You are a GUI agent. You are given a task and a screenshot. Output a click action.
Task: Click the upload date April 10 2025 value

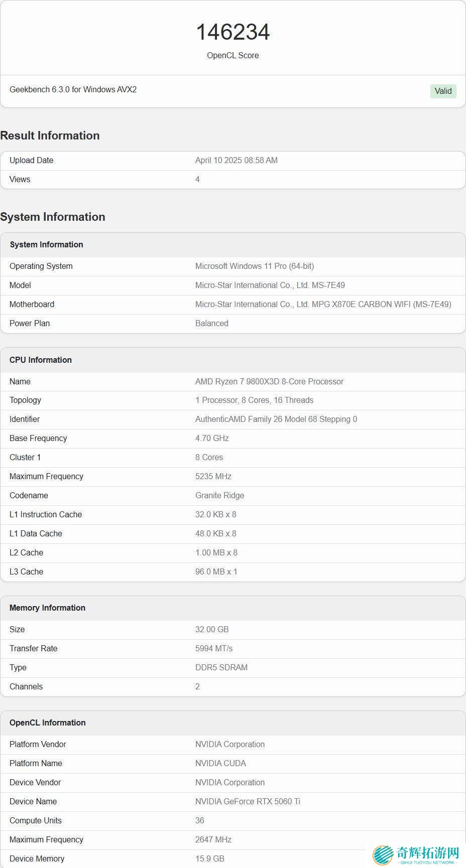(x=236, y=160)
